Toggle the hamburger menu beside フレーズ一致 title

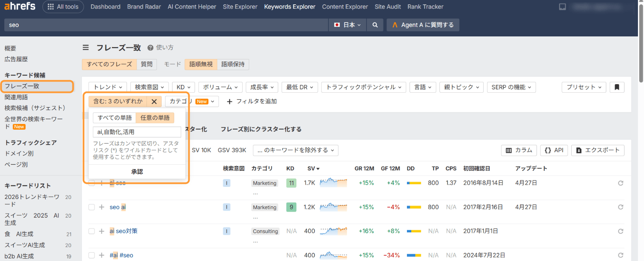(86, 48)
